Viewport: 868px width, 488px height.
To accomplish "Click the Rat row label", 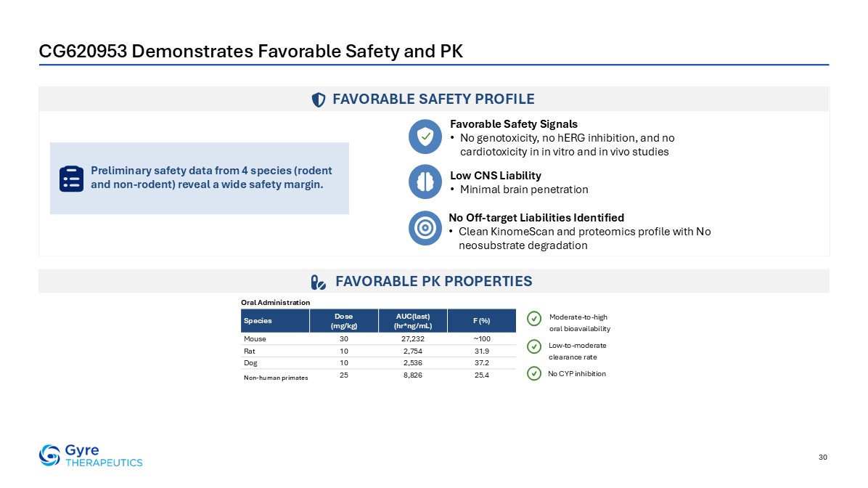I will tap(249, 351).
